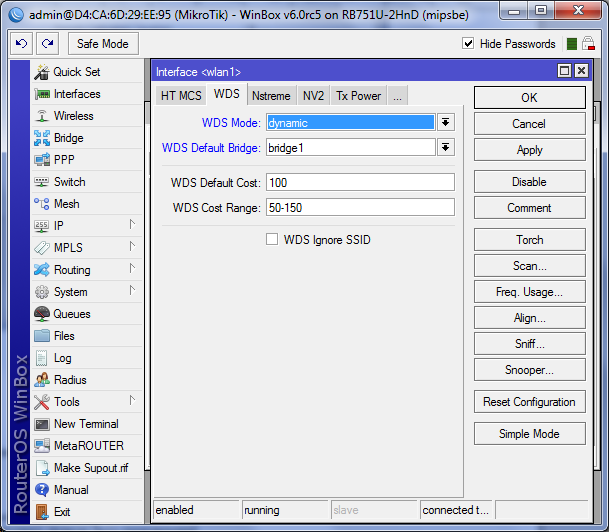Click the padlock security icon

coord(588,43)
